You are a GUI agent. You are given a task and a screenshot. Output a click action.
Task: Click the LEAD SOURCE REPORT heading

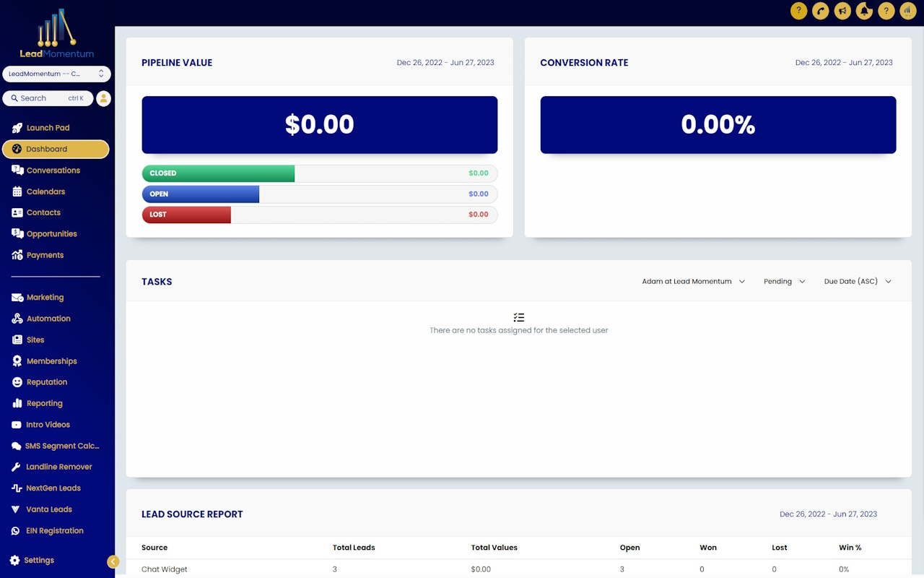[x=192, y=514]
